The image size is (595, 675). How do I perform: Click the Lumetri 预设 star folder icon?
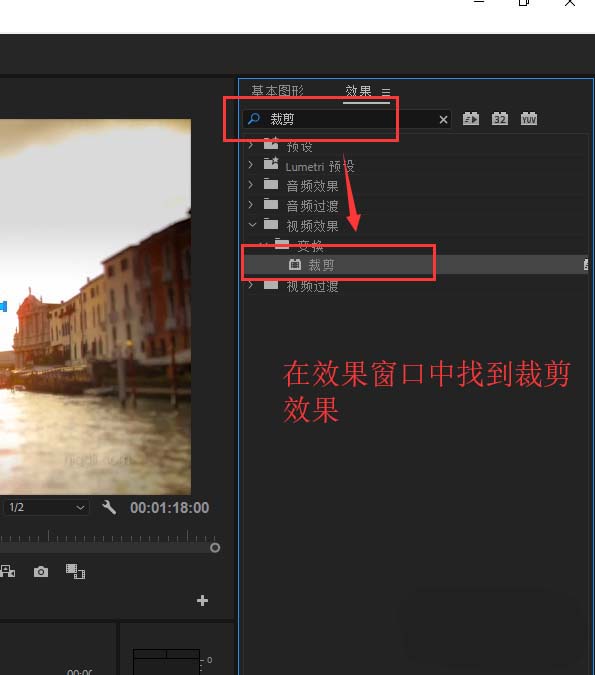(271, 163)
